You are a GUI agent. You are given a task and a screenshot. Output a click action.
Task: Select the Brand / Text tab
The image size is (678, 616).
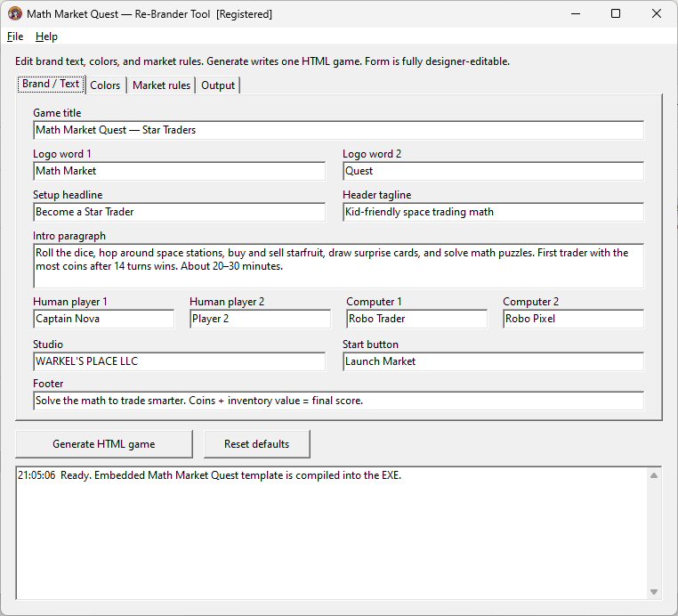coord(51,84)
